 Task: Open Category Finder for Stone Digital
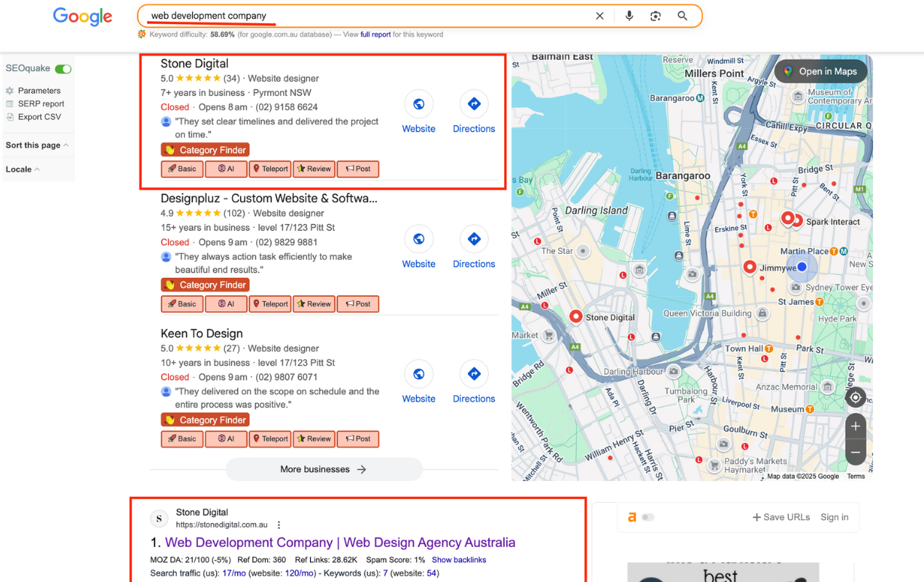[205, 150]
